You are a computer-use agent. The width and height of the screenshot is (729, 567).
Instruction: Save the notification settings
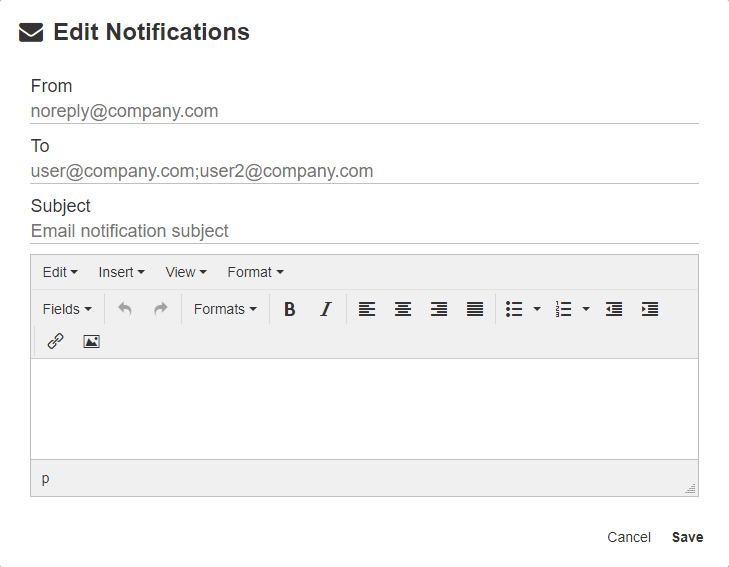pos(687,537)
